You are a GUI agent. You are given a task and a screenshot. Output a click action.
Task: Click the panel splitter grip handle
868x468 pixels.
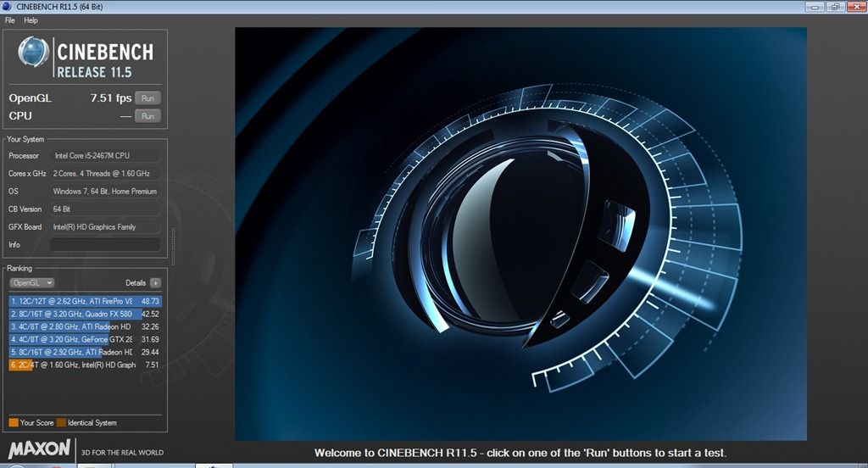pos(172,247)
